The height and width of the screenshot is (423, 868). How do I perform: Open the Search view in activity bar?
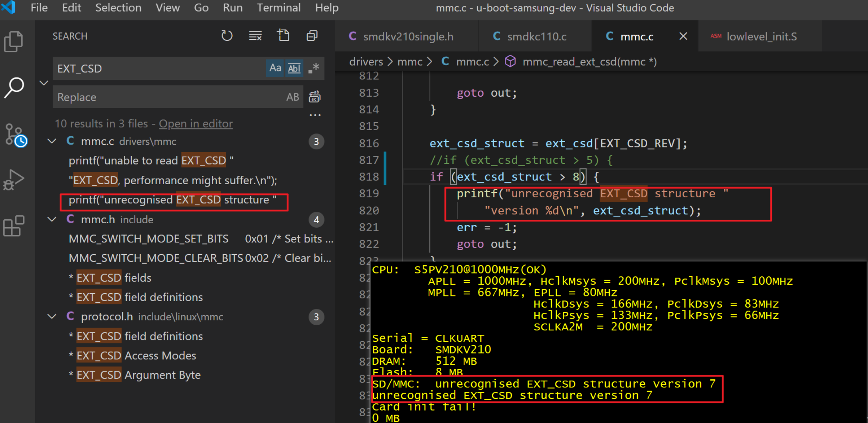[x=14, y=87]
